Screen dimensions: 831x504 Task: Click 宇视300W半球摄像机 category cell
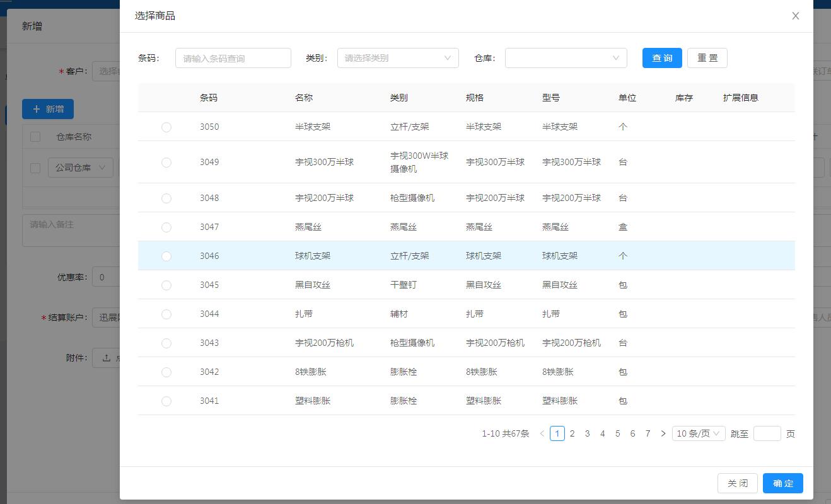419,162
